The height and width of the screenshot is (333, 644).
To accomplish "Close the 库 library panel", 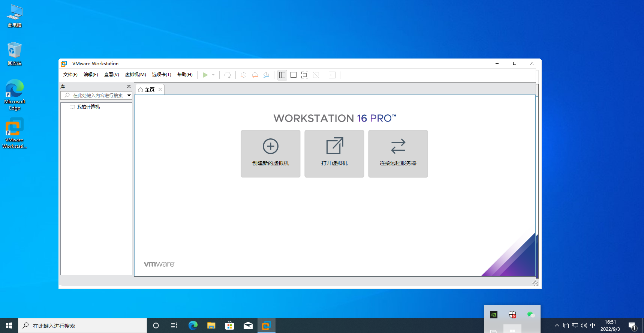I will click(129, 87).
